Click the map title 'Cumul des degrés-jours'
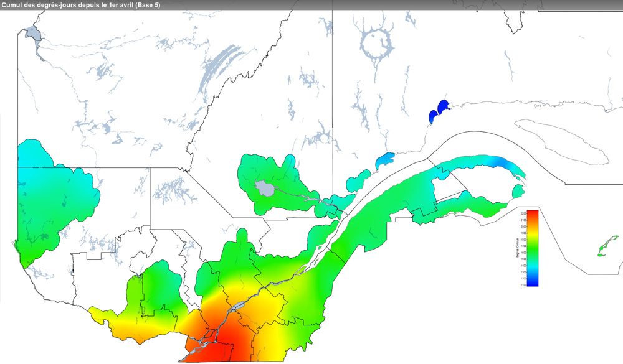The height and width of the screenshot is (364, 623). (80, 5)
